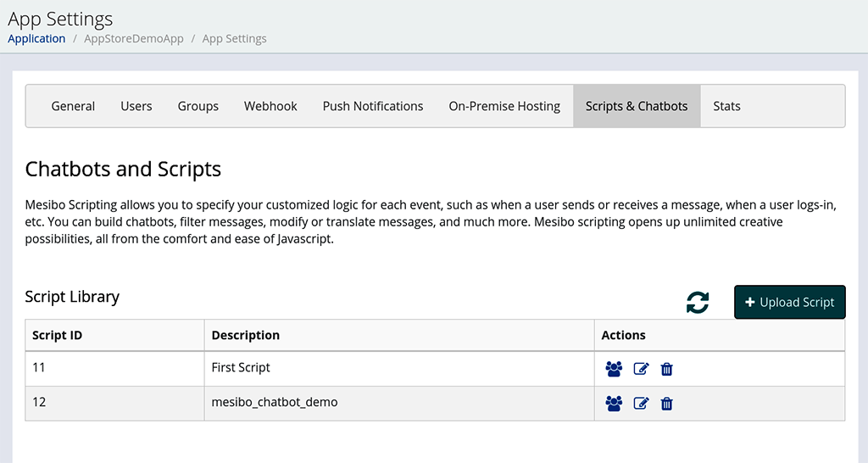
Task: Select script ID 12 cell
Action: pyautogui.click(x=114, y=403)
